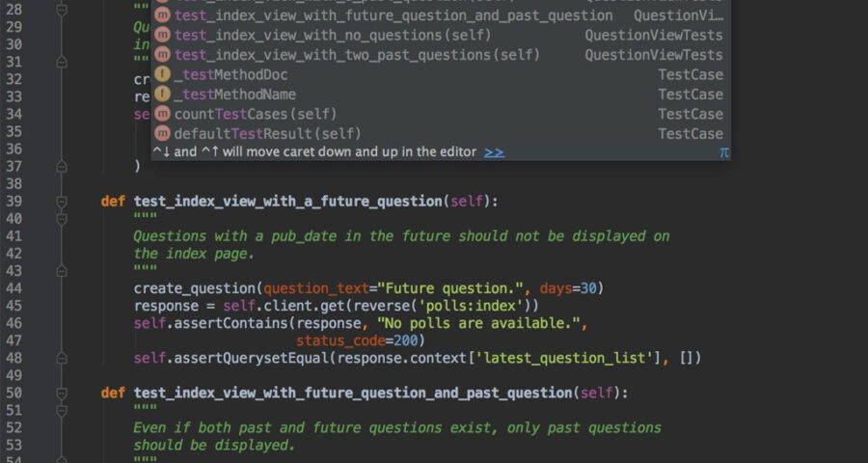868x463 pixels.
Task: Click the days=30 argument
Action: [568, 288]
